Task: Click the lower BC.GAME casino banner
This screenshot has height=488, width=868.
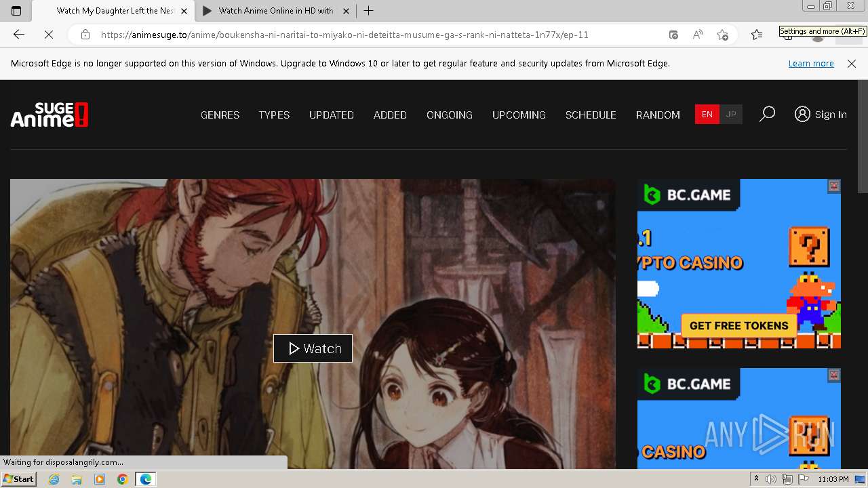Action: click(739, 419)
